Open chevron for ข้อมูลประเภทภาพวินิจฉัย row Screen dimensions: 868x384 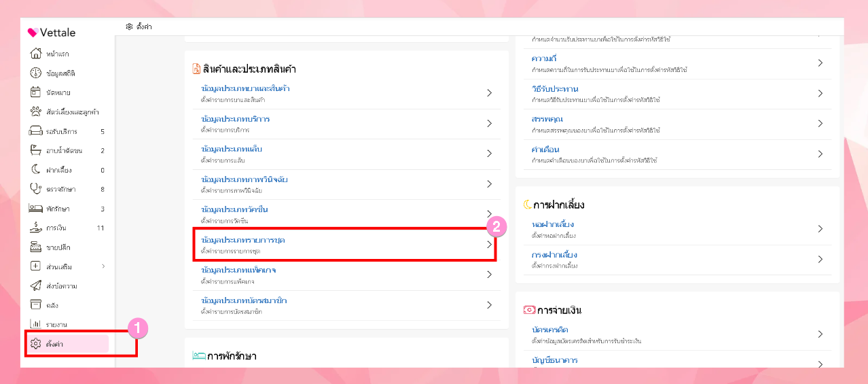tap(489, 184)
